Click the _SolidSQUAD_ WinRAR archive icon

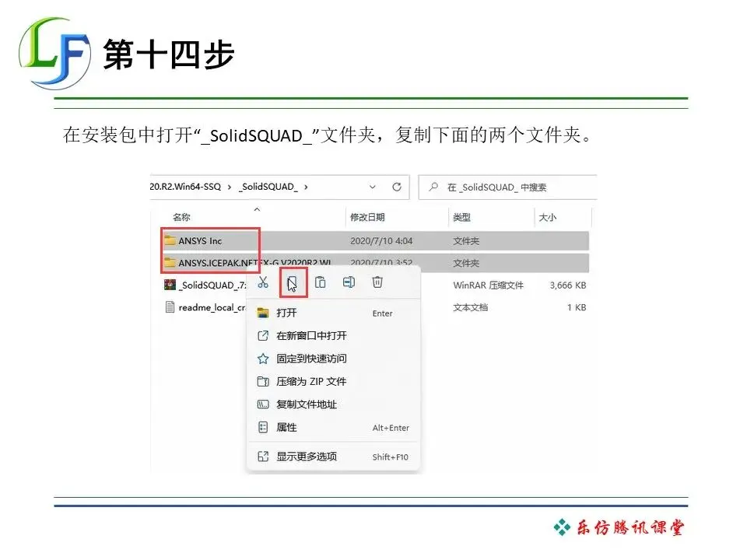(x=170, y=285)
